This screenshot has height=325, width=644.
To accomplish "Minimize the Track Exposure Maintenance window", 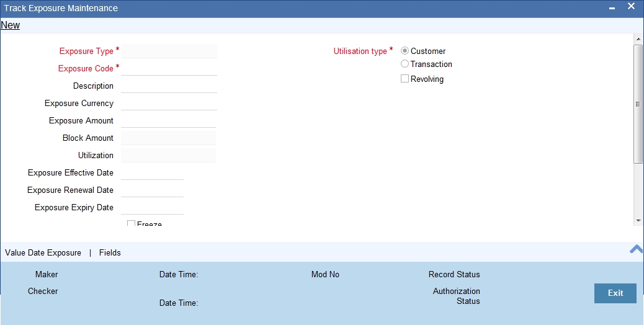I will [612, 8].
